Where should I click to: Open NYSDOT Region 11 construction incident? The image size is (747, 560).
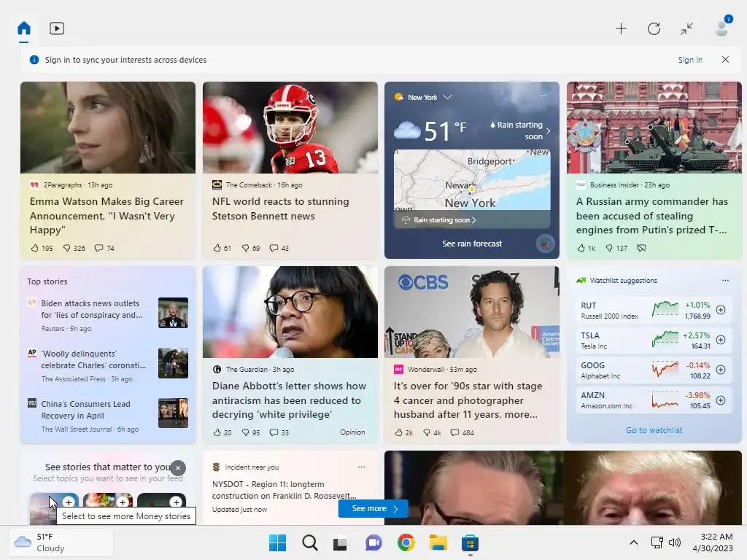point(284,489)
